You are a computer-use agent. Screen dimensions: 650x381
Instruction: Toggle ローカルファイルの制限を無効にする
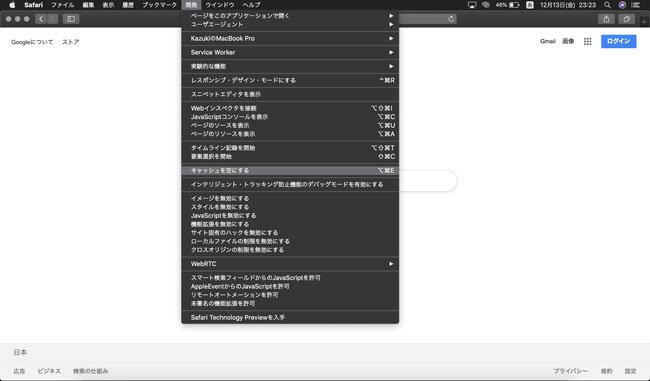pos(290,241)
